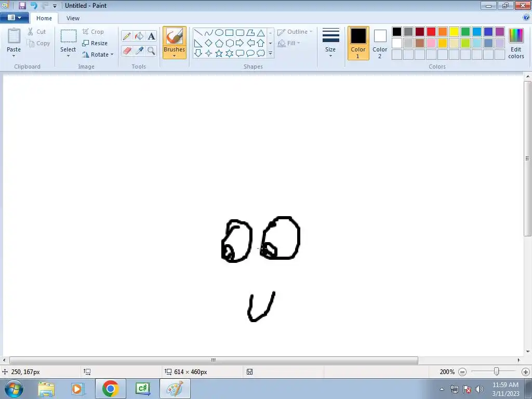Choose the Polygon shape
The width and height of the screenshot is (532, 399).
pos(250,33)
